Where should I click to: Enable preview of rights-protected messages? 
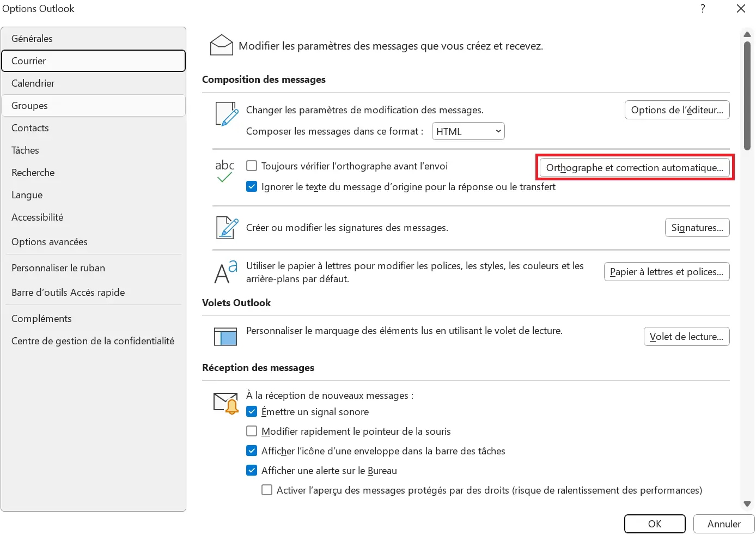click(267, 490)
